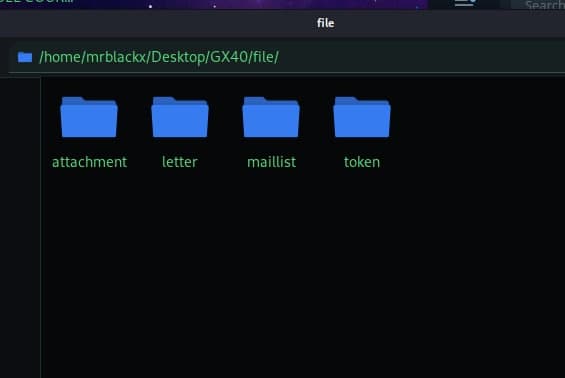565x378 pixels.
Task: Open the letter folder icon
Action: coord(180,117)
